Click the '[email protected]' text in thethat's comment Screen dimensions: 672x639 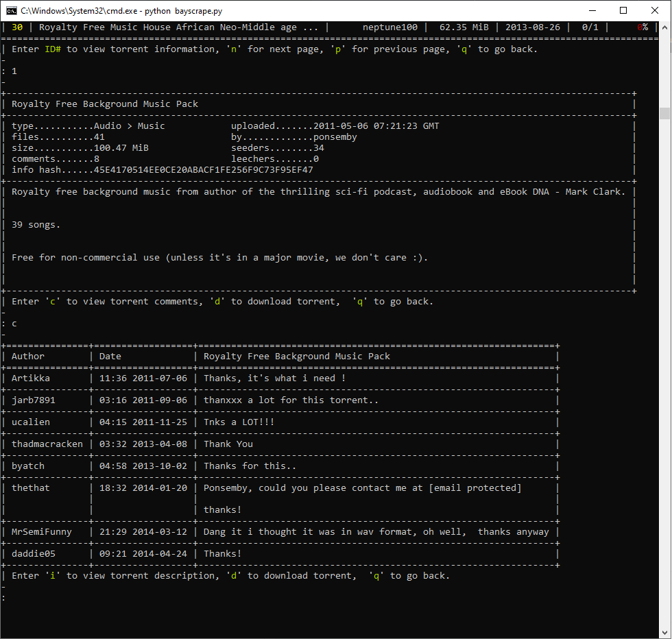(x=475, y=488)
